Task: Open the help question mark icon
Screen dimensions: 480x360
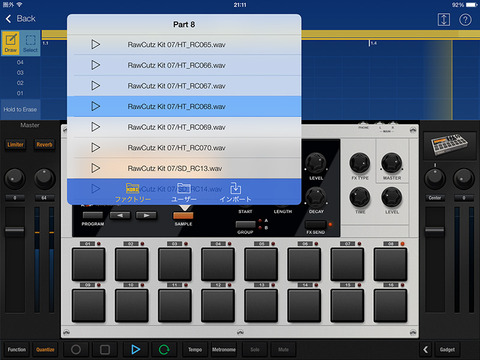Action: [x=465, y=20]
